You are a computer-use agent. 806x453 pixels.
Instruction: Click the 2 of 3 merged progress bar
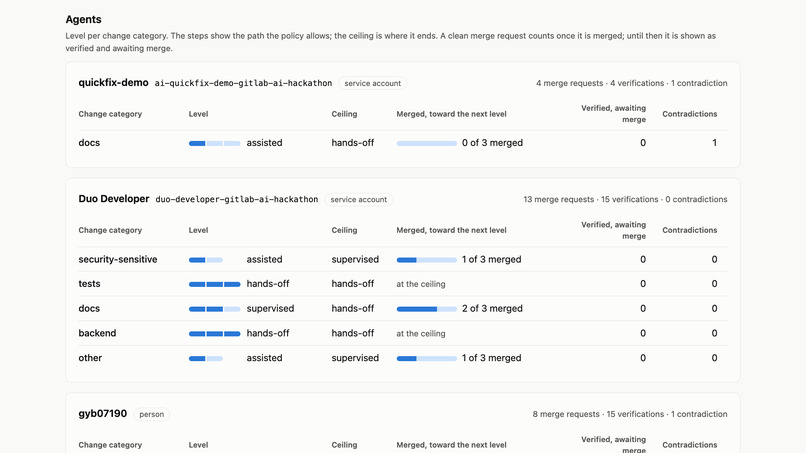pos(426,309)
